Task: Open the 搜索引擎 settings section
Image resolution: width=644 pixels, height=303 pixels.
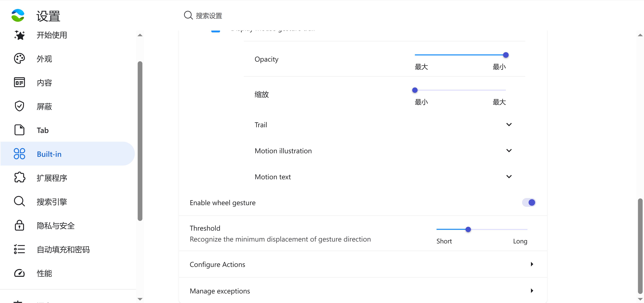Action: pyautogui.click(x=52, y=202)
